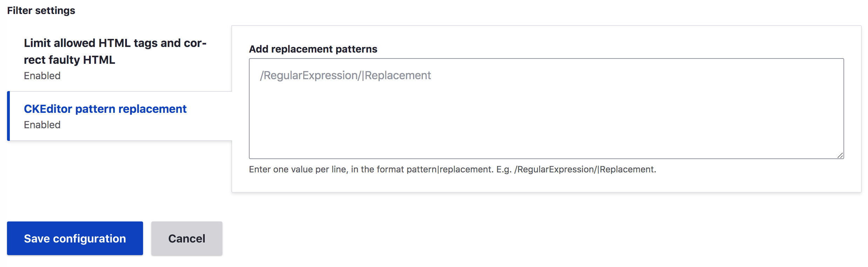Click the Save configuration button
Viewport: 868px width, 267px height.
point(75,238)
